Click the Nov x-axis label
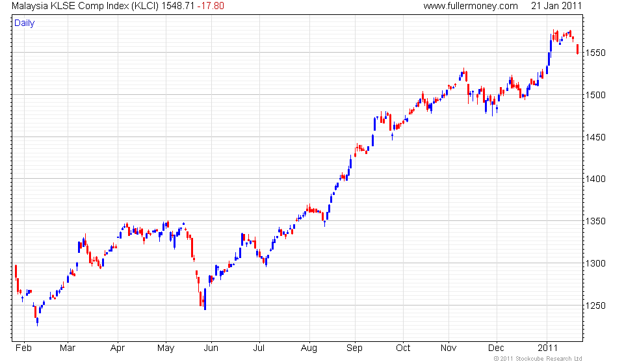This screenshot has height=364, width=637. [x=448, y=348]
